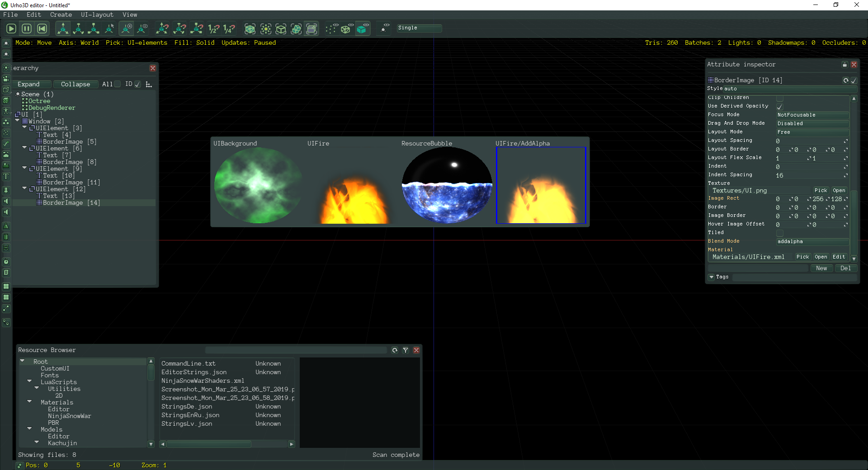This screenshot has width=868, height=470.
Task: Select the Move edit mode tool
Action: pos(63,28)
